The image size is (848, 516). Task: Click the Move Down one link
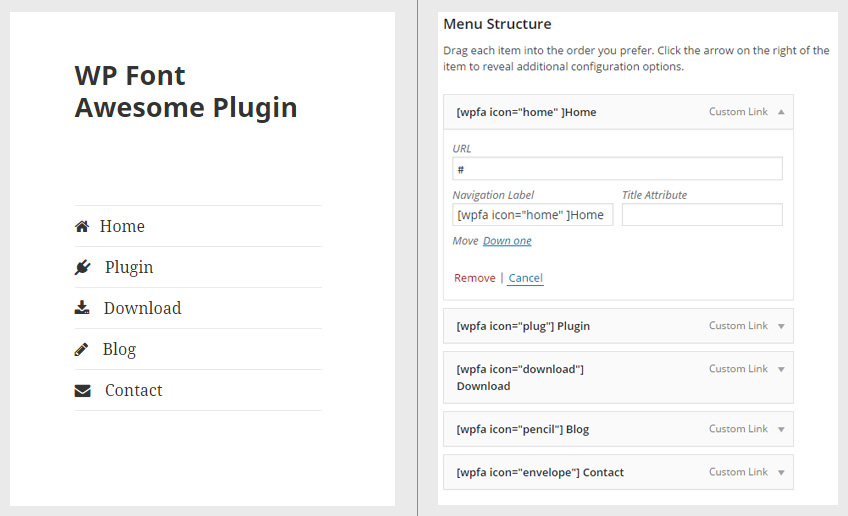(x=507, y=241)
